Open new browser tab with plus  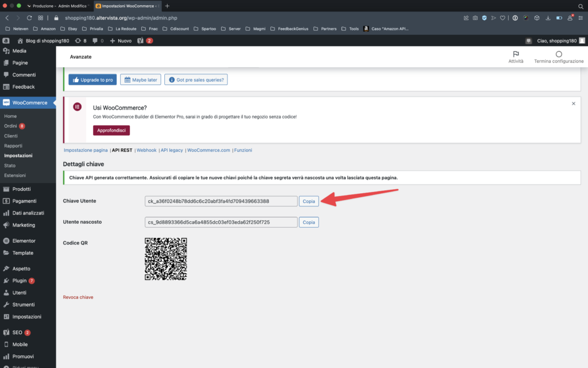point(167,6)
